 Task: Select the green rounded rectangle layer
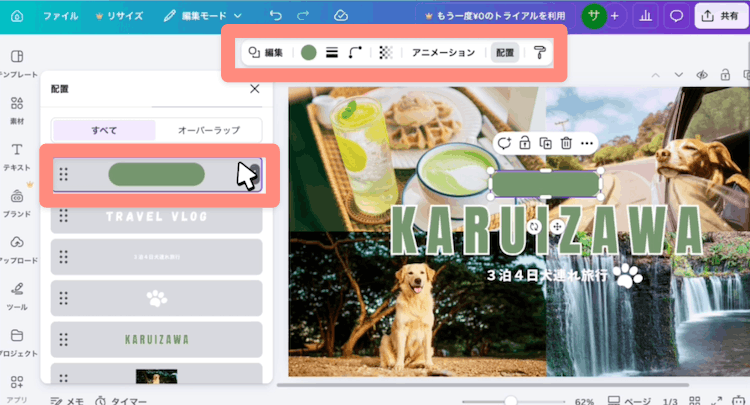(x=157, y=175)
